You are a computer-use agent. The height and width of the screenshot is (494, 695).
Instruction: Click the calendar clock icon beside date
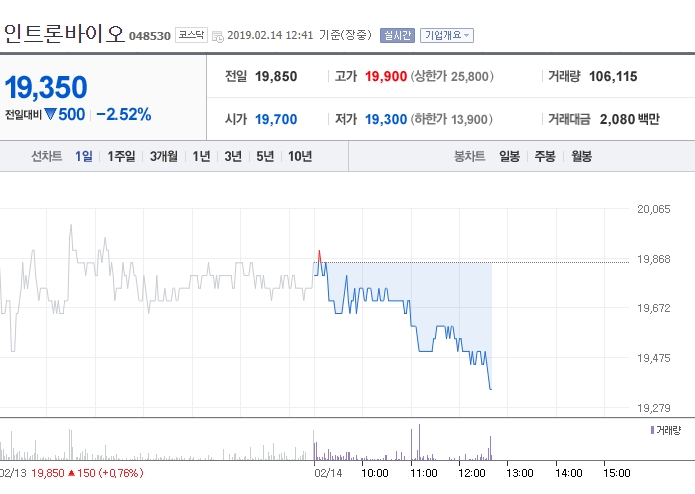point(218,37)
